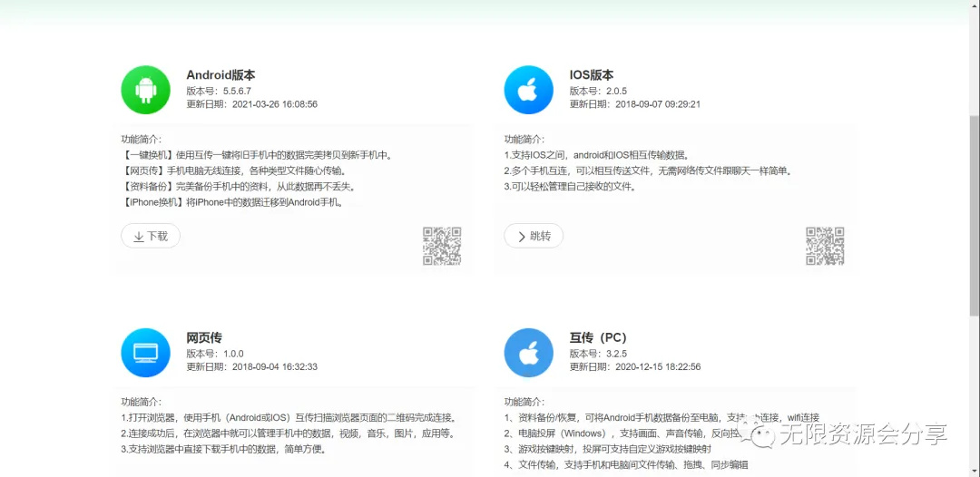
Task: Click the QR code in the IOS card
Action: [x=825, y=246]
